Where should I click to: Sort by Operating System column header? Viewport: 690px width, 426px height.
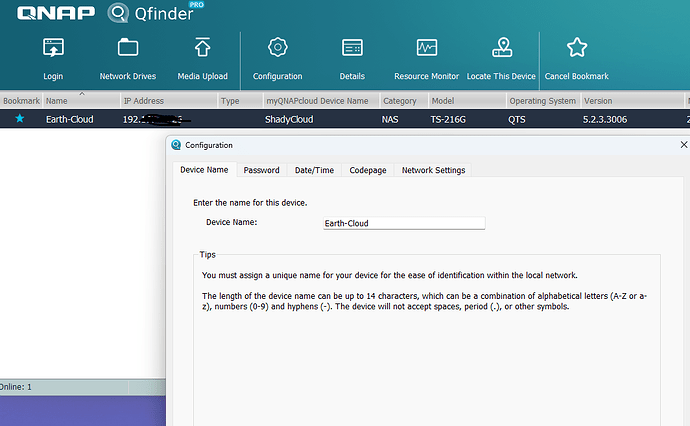coord(543,101)
